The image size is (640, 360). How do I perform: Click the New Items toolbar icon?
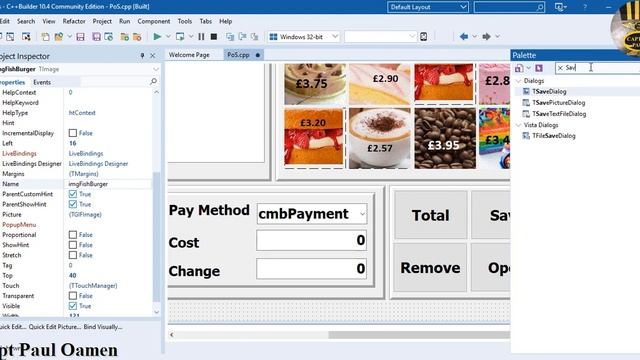coord(45,37)
